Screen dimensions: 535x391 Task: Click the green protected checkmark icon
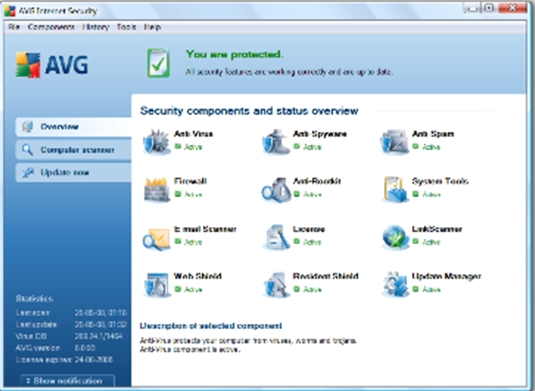click(x=158, y=63)
